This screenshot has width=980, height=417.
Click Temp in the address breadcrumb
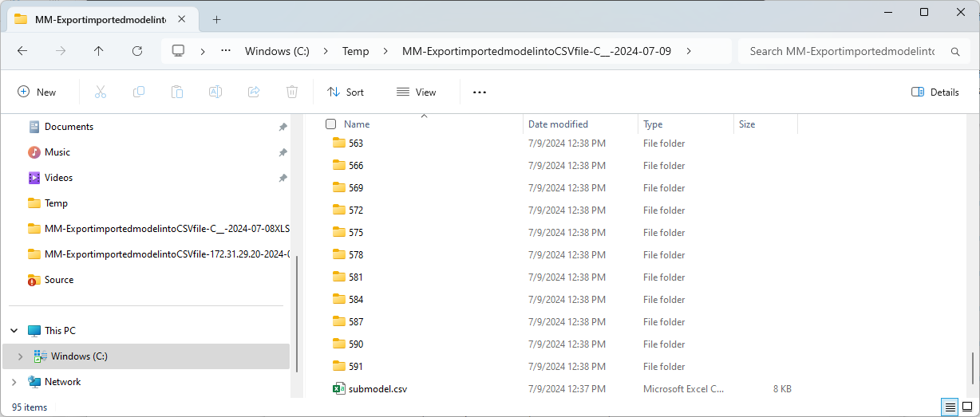pyautogui.click(x=355, y=51)
